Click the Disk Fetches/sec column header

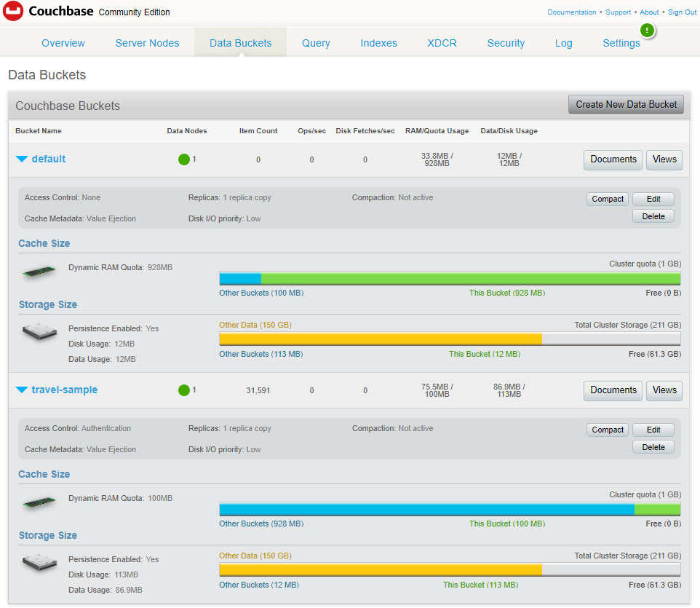pos(365,131)
